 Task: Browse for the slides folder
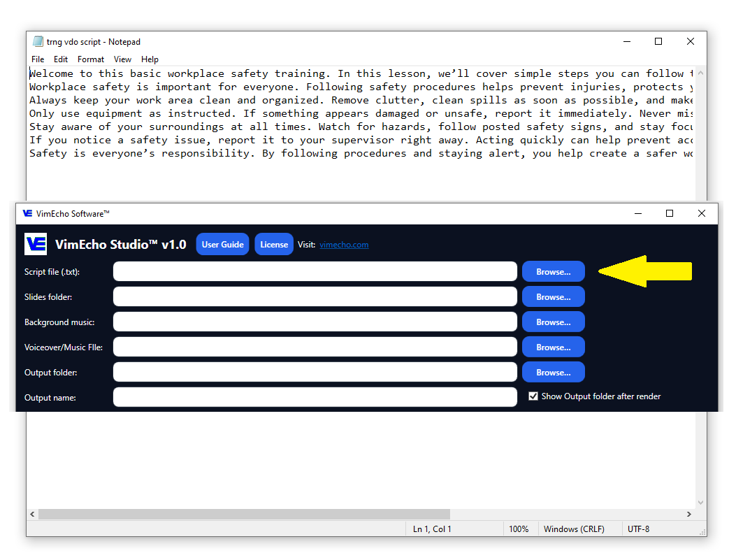pyautogui.click(x=553, y=296)
